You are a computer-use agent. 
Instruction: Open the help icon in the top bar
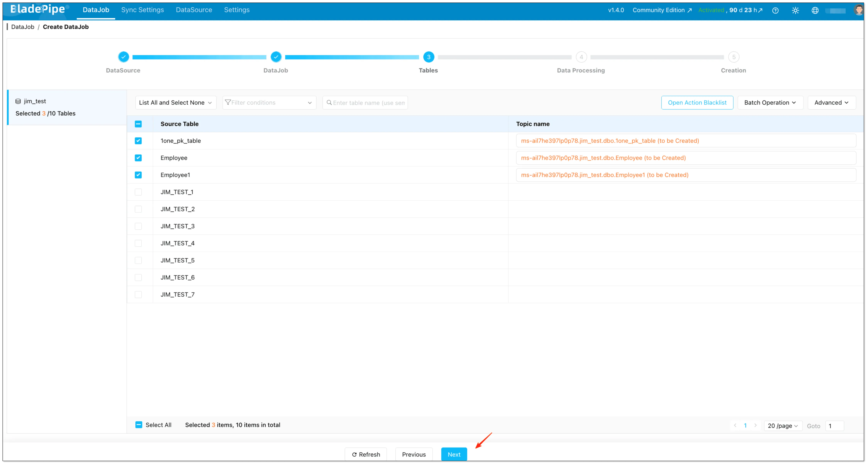pyautogui.click(x=776, y=10)
